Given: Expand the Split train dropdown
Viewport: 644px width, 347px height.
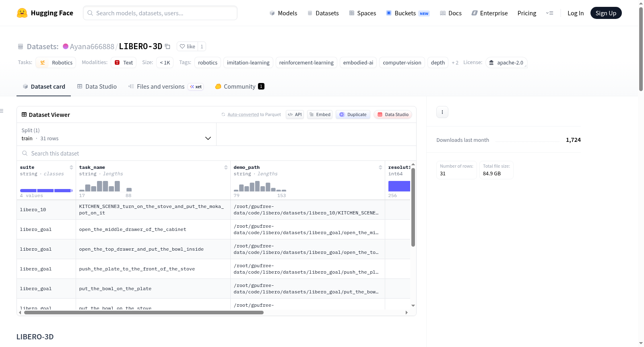Looking at the screenshot, I should [117, 134].
